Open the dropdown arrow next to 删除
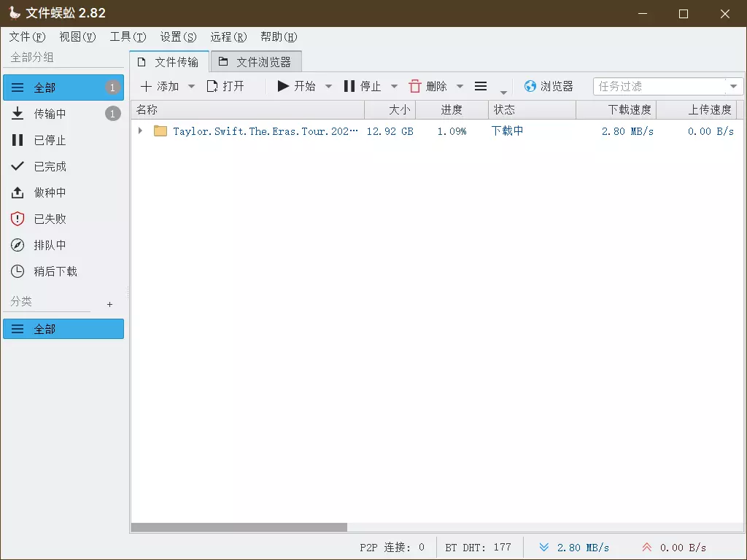 click(460, 87)
